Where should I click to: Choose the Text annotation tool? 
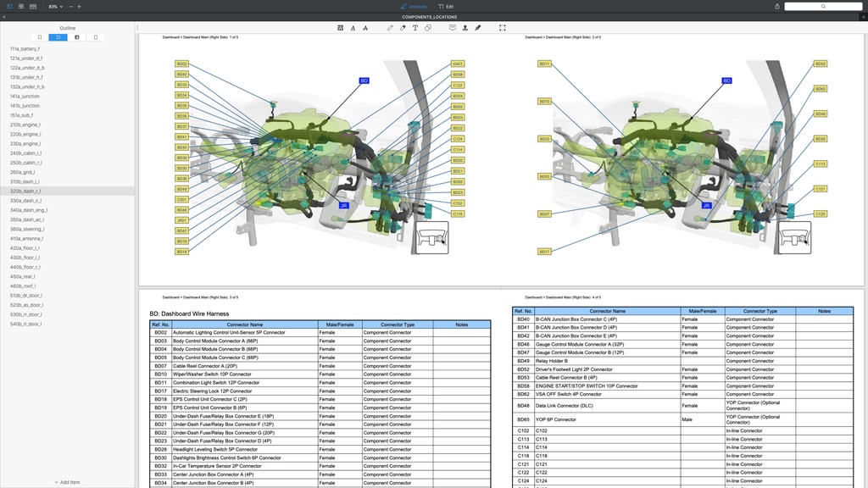point(415,27)
